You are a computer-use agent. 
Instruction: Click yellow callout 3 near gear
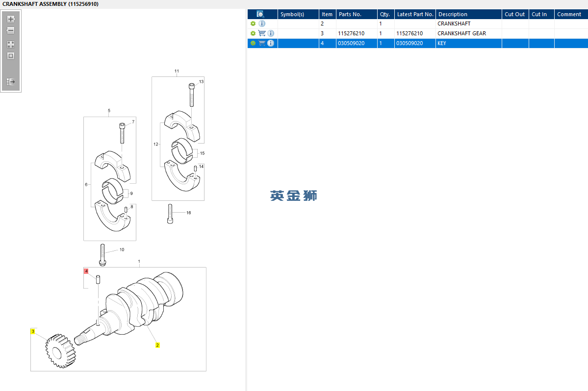[33, 331]
